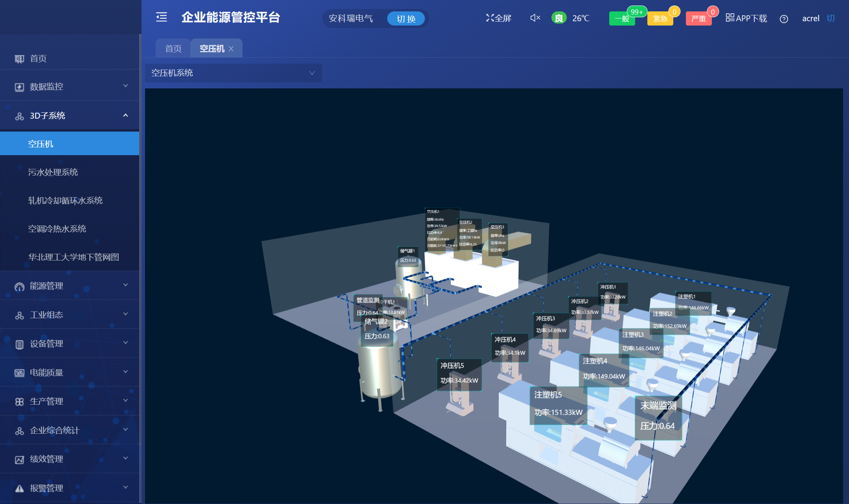Viewport: 849px width, 504px height.
Task: Close the 空压机 tab
Action: click(x=231, y=49)
